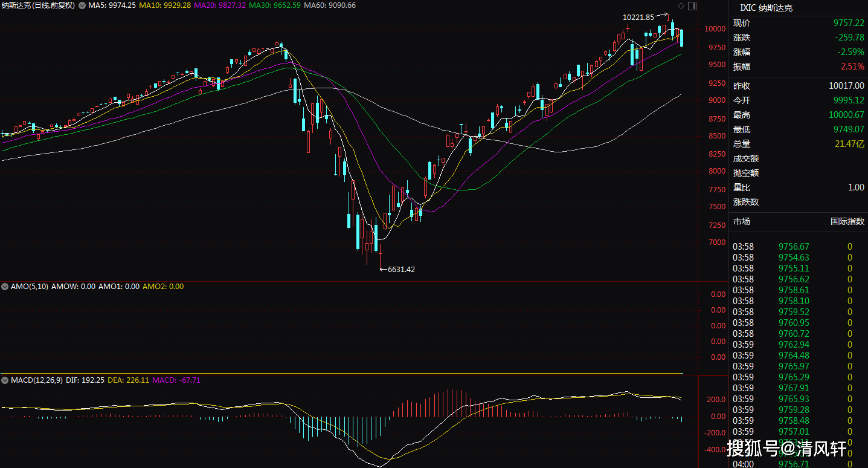Viewport: 868px width, 468px height.
Task: Open the 市场 tab in quote panel
Action: pos(742,221)
